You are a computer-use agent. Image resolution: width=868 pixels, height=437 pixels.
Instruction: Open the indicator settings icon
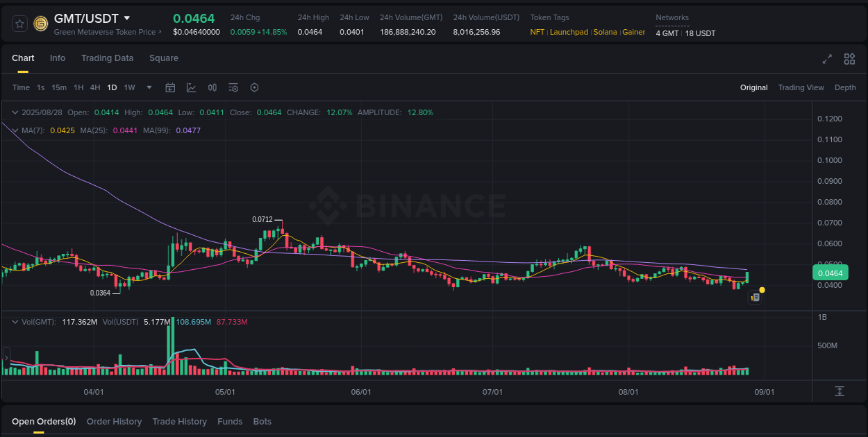pos(233,87)
